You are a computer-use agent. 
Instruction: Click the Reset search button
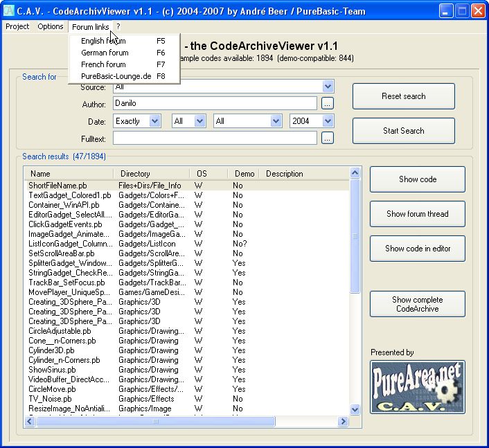(403, 96)
